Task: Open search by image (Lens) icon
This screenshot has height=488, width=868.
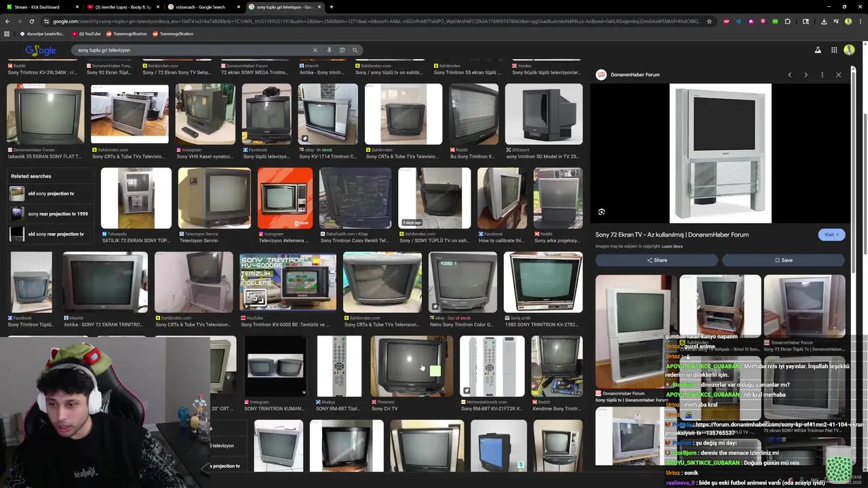Action: click(x=342, y=50)
